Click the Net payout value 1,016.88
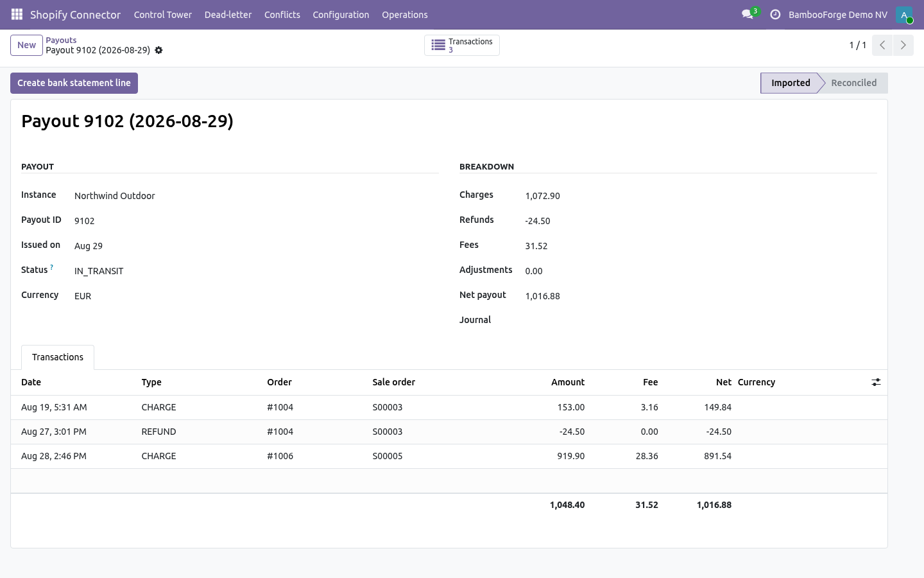 (x=543, y=296)
